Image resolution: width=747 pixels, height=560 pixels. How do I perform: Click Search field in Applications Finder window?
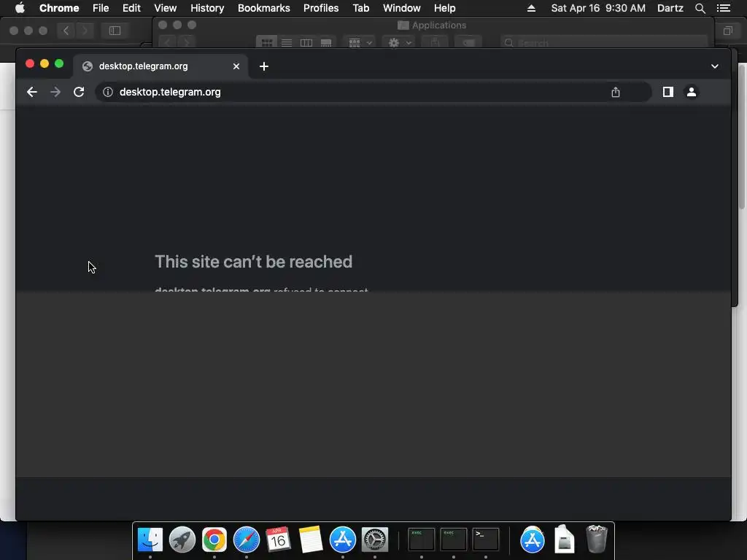604,43
